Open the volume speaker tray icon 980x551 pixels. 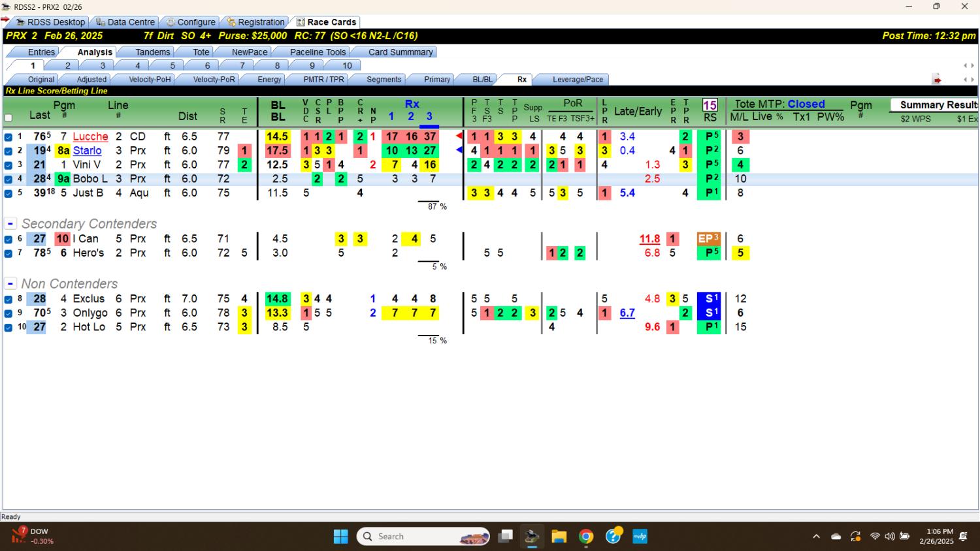tap(889, 537)
